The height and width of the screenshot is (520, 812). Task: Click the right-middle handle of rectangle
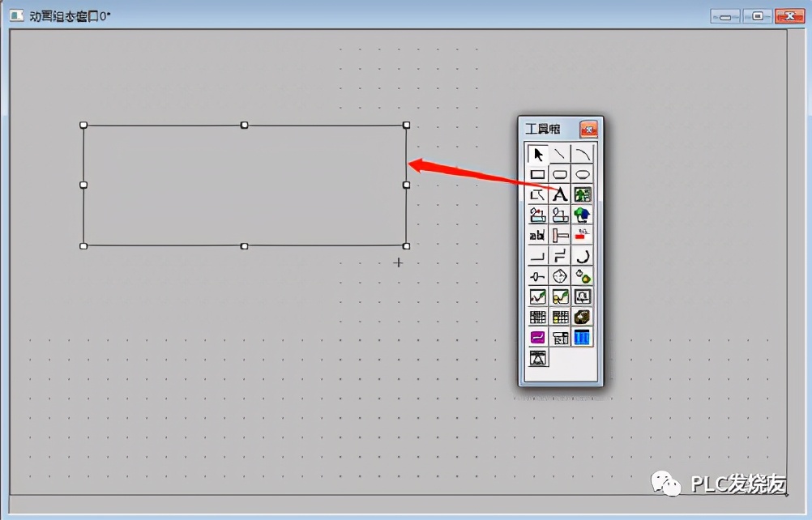click(407, 185)
